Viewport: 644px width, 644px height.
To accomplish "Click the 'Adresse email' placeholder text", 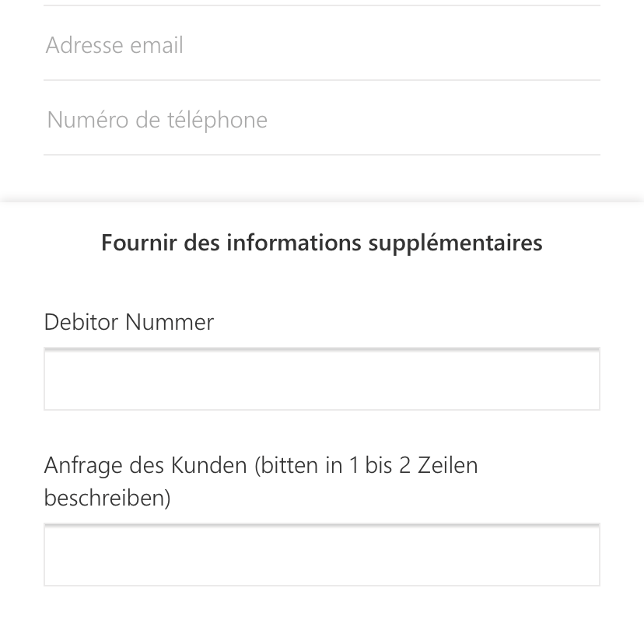I will (114, 45).
